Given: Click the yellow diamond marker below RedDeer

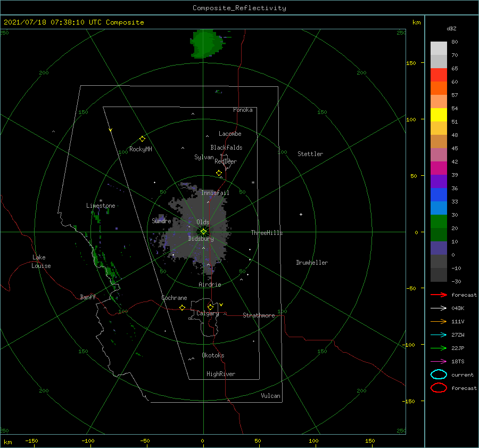Looking at the screenshot, I should pyautogui.click(x=219, y=173).
